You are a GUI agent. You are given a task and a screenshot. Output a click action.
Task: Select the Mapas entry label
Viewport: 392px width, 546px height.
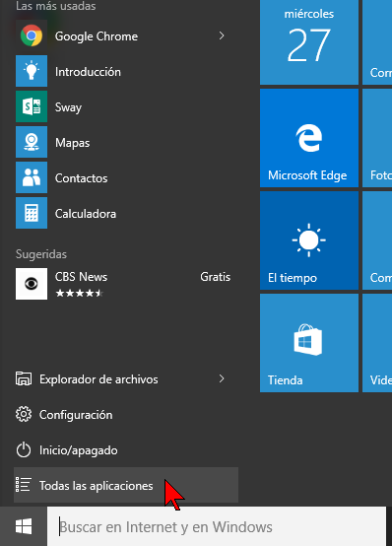click(x=73, y=143)
